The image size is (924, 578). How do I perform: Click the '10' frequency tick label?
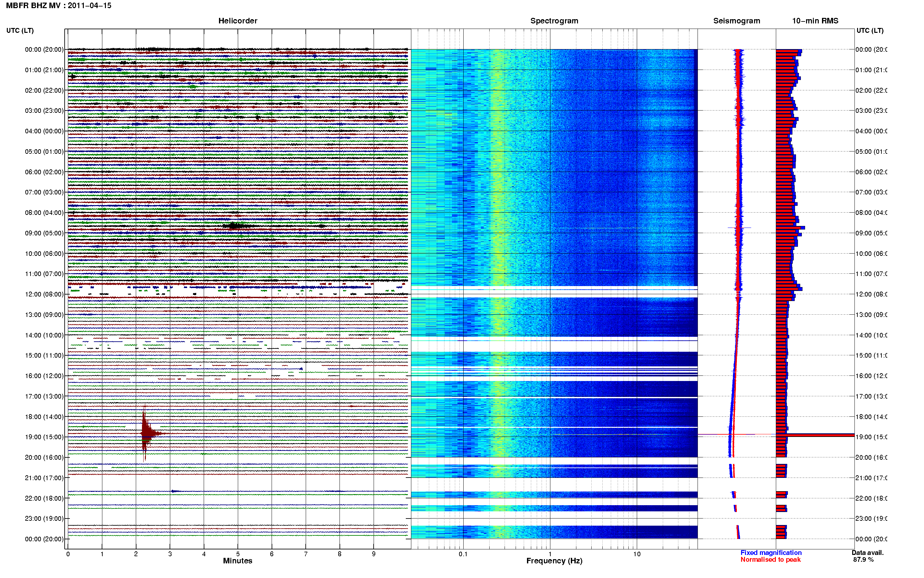[x=637, y=554]
